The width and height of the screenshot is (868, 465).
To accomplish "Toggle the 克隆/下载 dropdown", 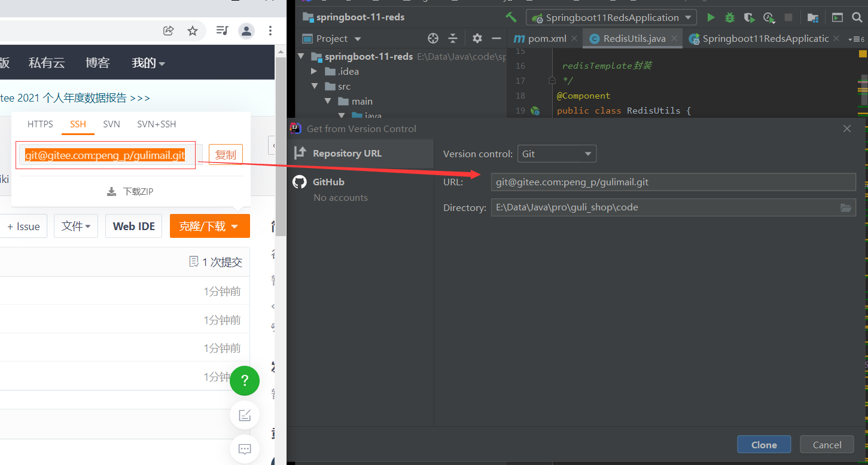I will (x=210, y=226).
